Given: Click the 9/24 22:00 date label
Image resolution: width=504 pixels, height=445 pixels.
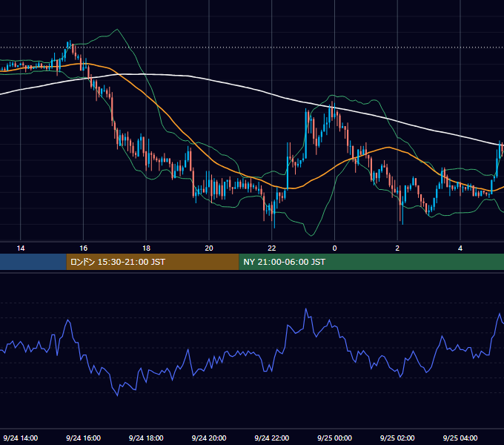Looking at the screenshot, I should pyautogui.click(x=272, y=438).
